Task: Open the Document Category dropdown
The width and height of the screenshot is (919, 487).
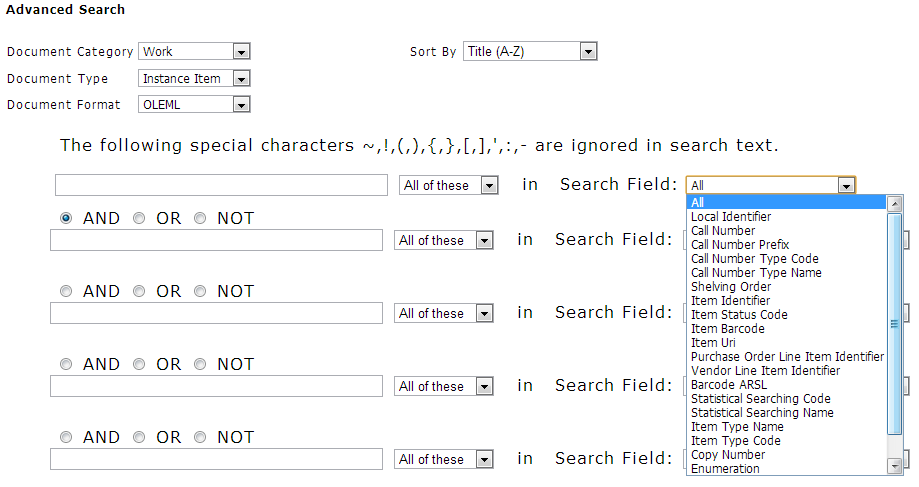Action: point(194,52)
